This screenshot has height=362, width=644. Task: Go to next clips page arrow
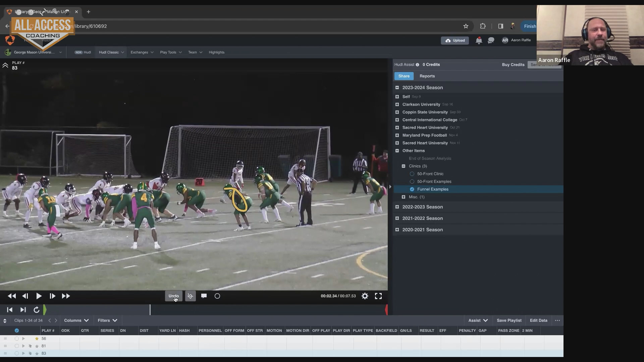[x=56, y=320]
